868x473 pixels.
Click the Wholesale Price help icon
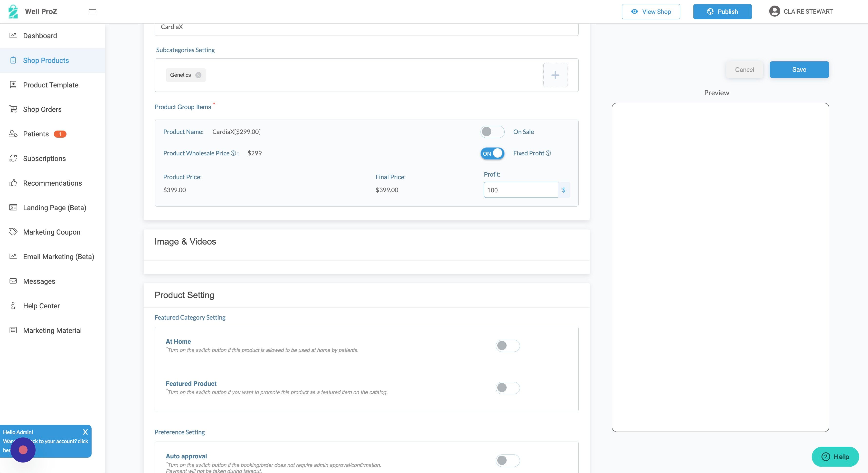(233, 153)
